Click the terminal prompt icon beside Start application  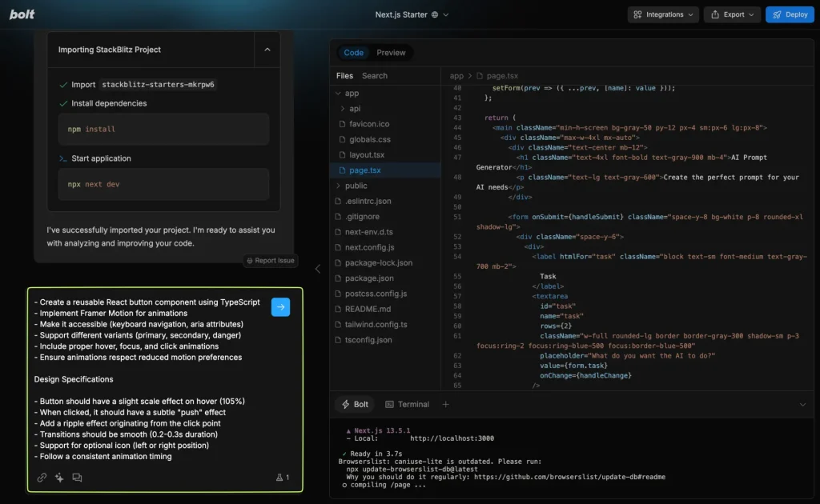63,158
